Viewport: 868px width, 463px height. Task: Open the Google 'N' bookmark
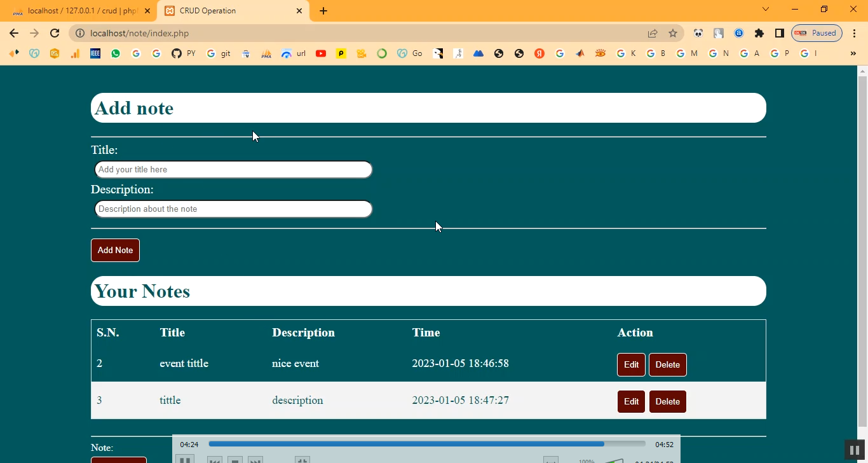tap(719, 53)
